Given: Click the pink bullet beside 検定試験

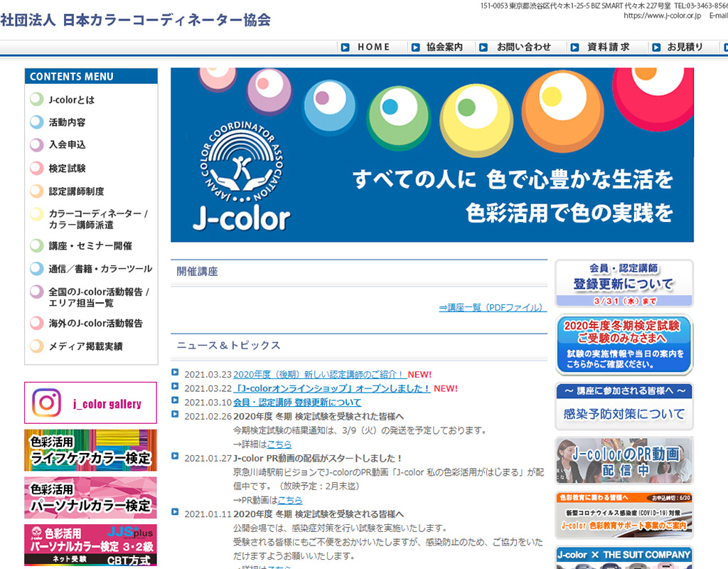Looking at the screenshot, I should (37, 168).
